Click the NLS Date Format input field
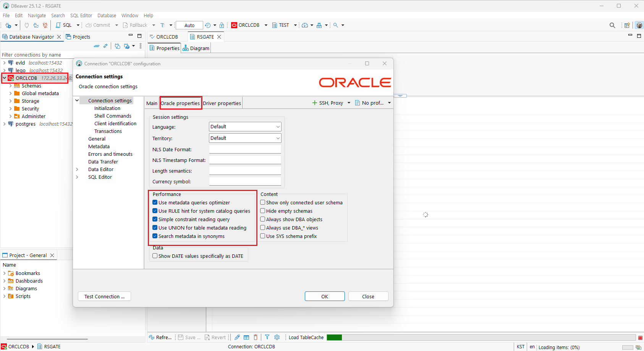Viewport: 644px width, 351px height. coord(245,149)
